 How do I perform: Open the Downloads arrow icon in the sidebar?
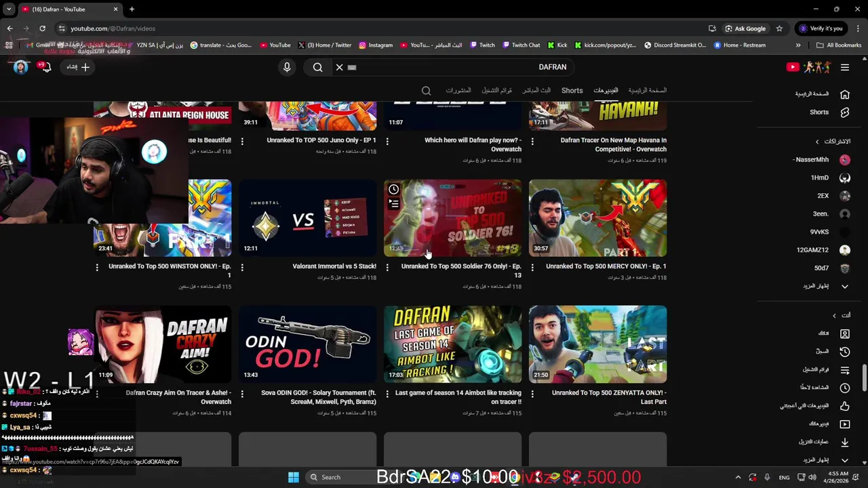[845, 442]
